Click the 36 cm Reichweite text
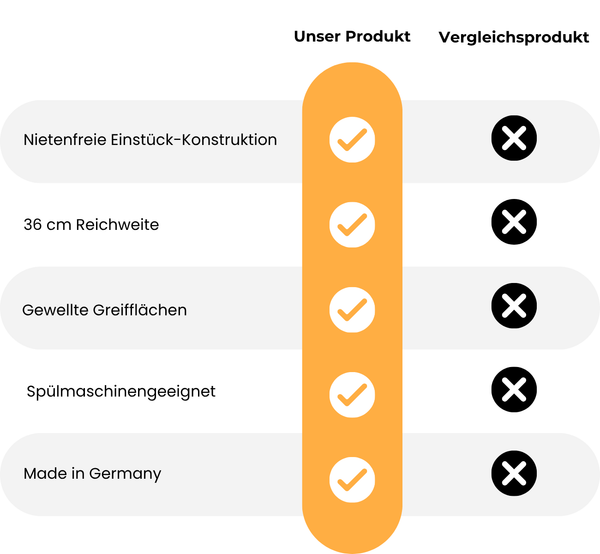Viewport: 600px width, 554px height. click(91, 224)
